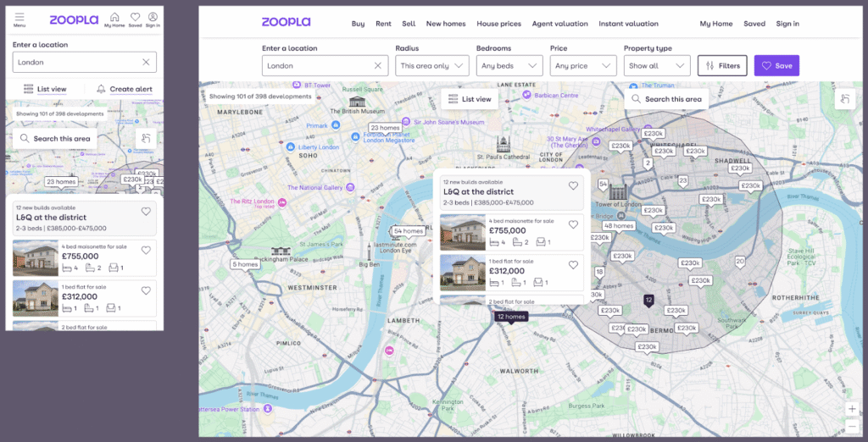The height and width of the screenshot is (442, 868).
Task: Open the Property type dropdown
Action: point(657,65)
